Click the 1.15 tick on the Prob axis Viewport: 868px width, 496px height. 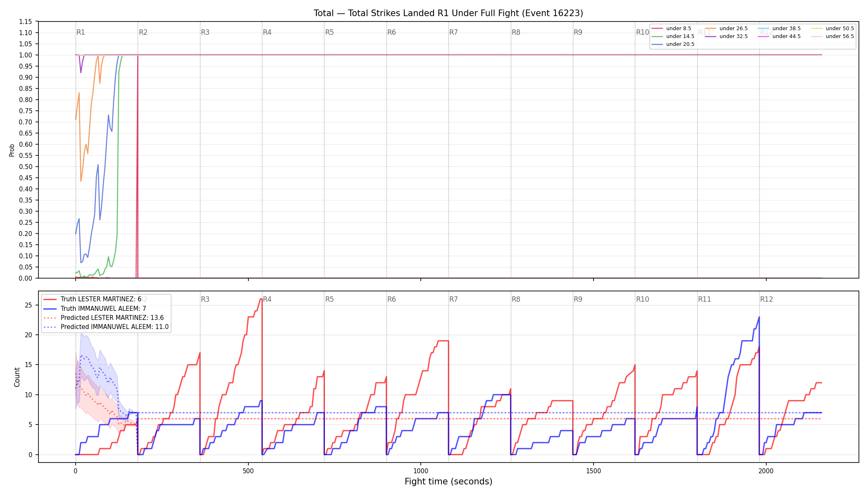(x=26, y=21)
